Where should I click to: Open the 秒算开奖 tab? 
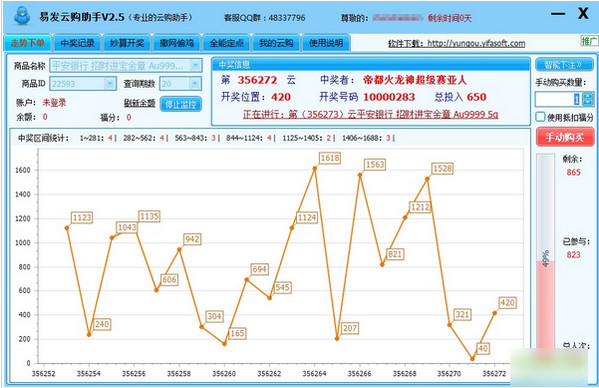[127, 43]
